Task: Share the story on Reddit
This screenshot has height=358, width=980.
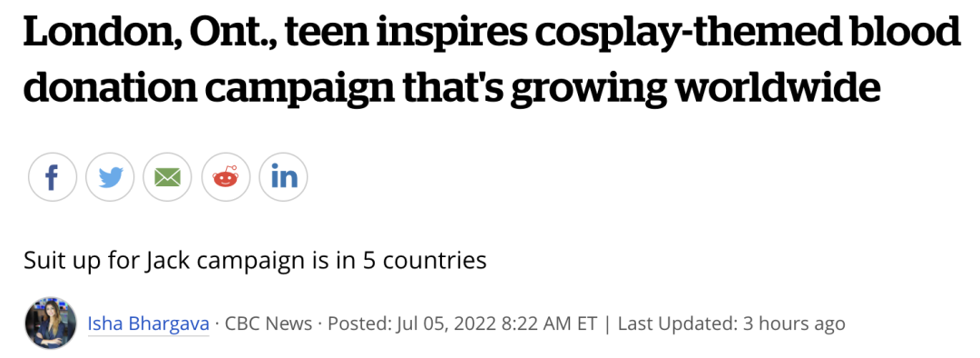Action: click(x=226, y=177)
